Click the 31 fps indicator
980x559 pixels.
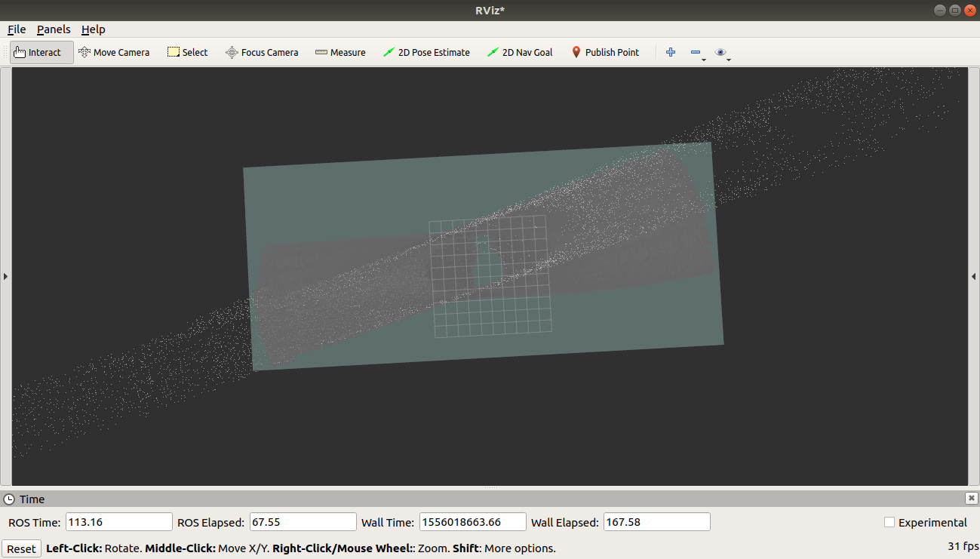[x=963, y=546]
